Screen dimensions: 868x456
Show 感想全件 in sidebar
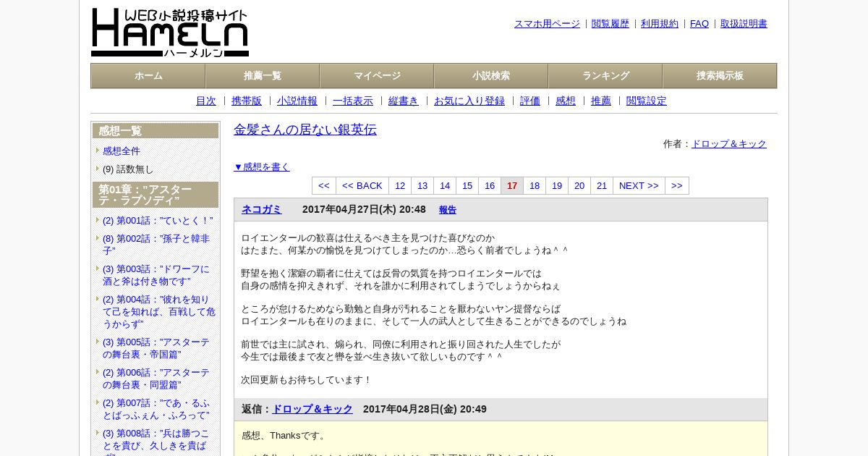click(x=122, y=151)
